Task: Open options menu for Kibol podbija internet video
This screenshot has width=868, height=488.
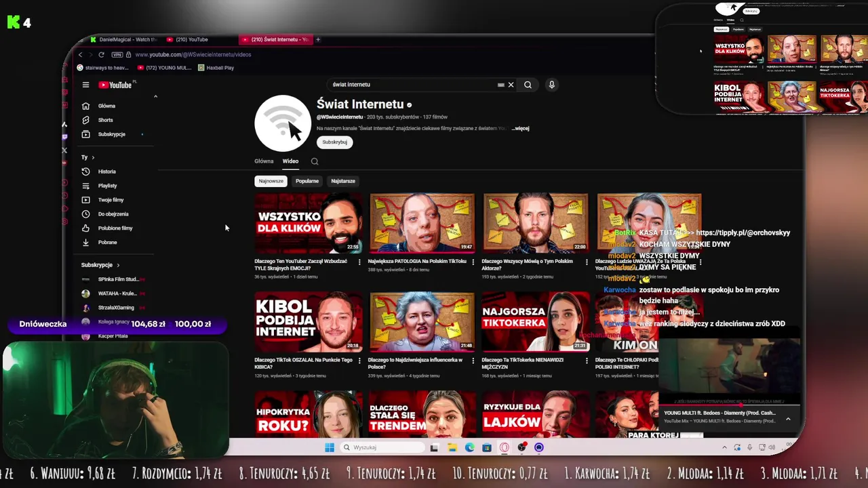Action: (359, 361)
